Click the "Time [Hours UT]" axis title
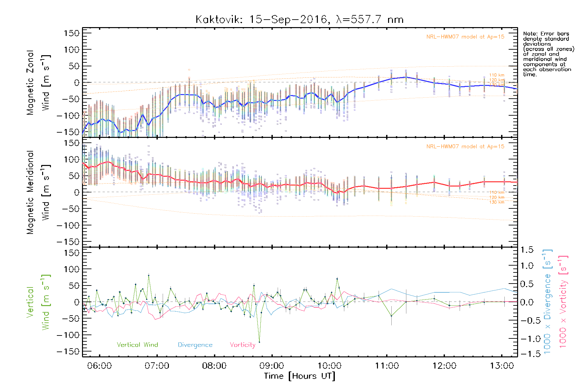The height and width of the screenshot is (392, 588). coord(300,376)
